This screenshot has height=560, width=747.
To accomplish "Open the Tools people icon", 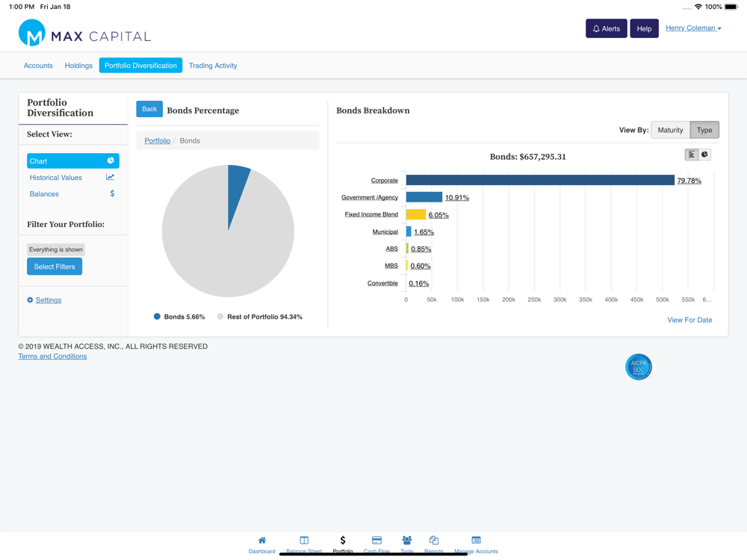I will (x=407, y=540).
